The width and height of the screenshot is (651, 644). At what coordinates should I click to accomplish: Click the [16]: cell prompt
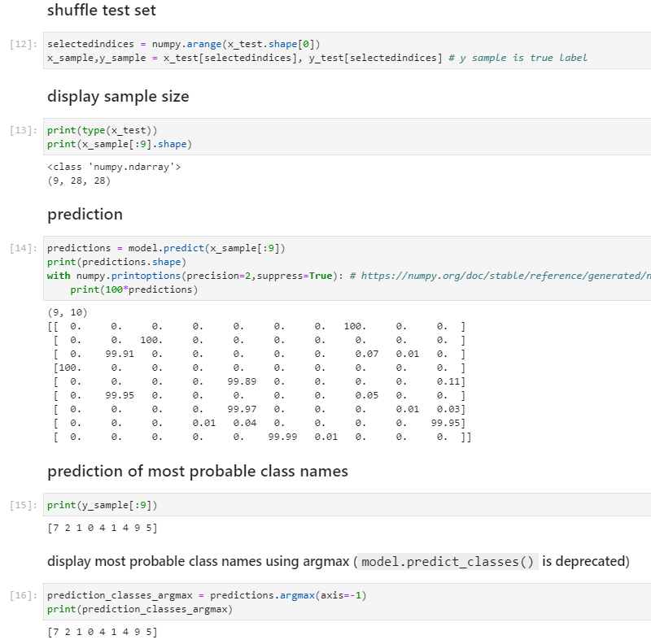click(24, 595)
